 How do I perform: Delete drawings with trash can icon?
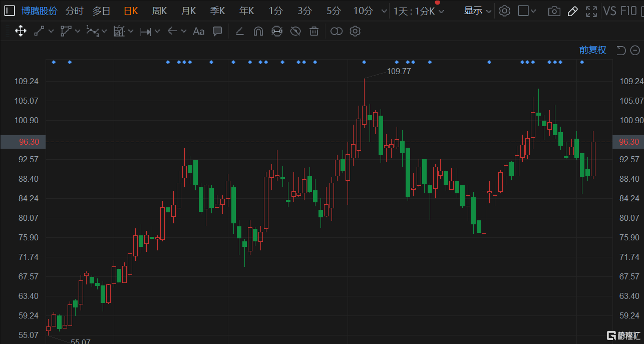[x=314, y=32]
